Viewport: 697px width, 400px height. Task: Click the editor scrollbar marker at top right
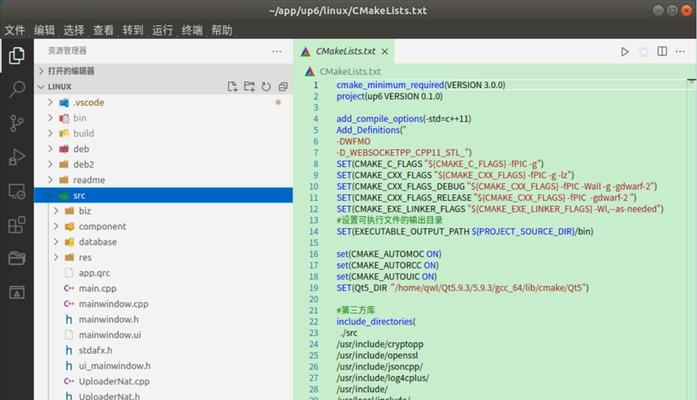[x=691, y=81]
